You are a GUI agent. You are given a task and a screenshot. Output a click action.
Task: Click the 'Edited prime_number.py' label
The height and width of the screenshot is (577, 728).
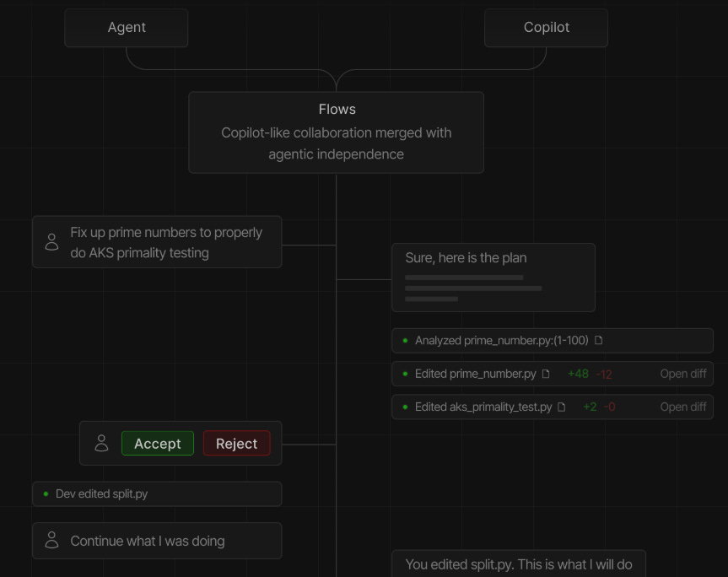[x=476, y=374]
